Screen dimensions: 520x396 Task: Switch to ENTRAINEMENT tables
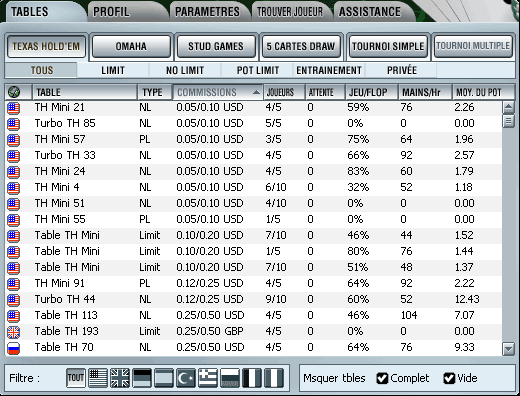tap(329, 70)
